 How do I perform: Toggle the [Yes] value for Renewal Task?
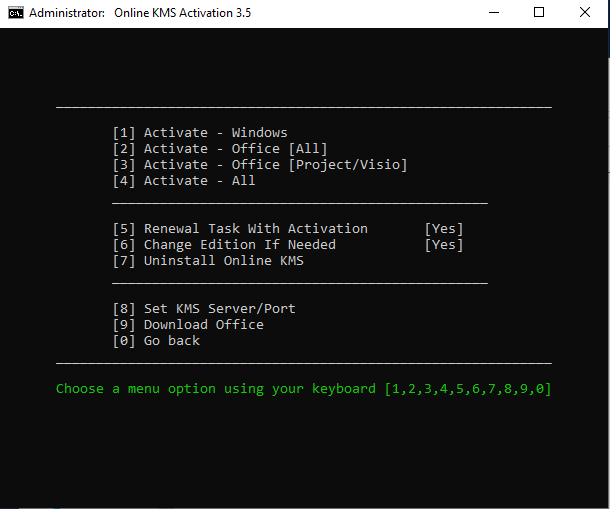coord(444,229)
